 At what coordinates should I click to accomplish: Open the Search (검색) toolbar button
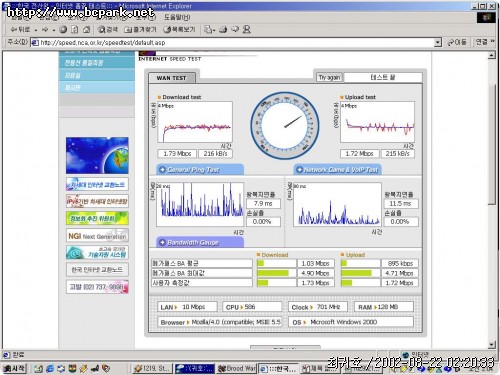(x=107, y=30)
